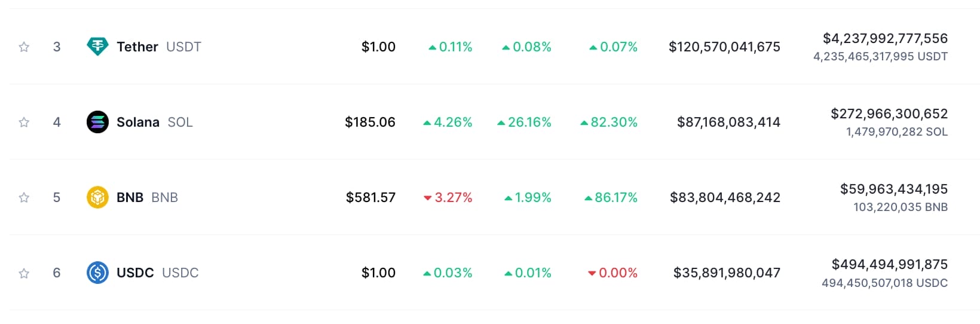Toggle the watchlist star for BNB
This screenshot has width=980, height=324.
(x=24, y=197)
